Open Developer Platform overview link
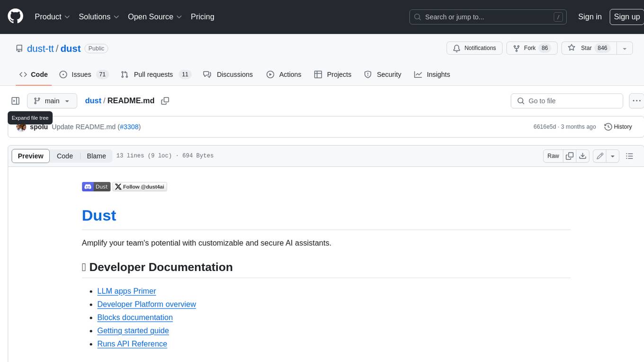The width and height of the screenshot is (644, 362). (x=146, y=304)
